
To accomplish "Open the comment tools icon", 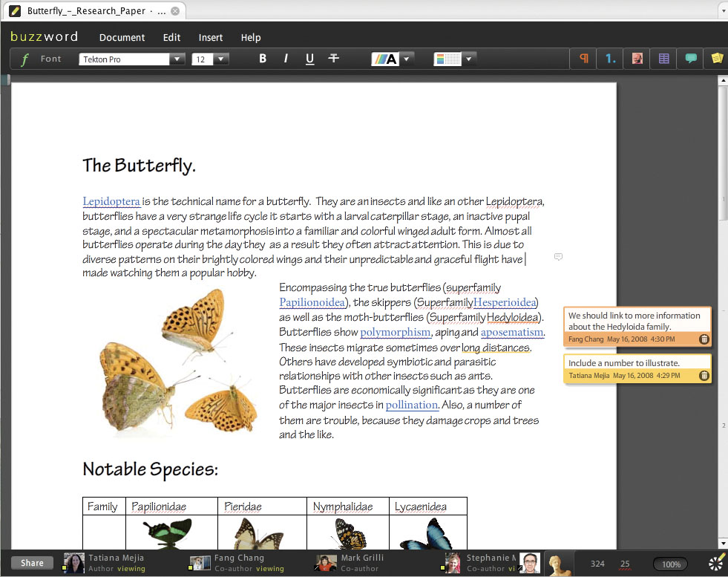I will click(691, 59).
